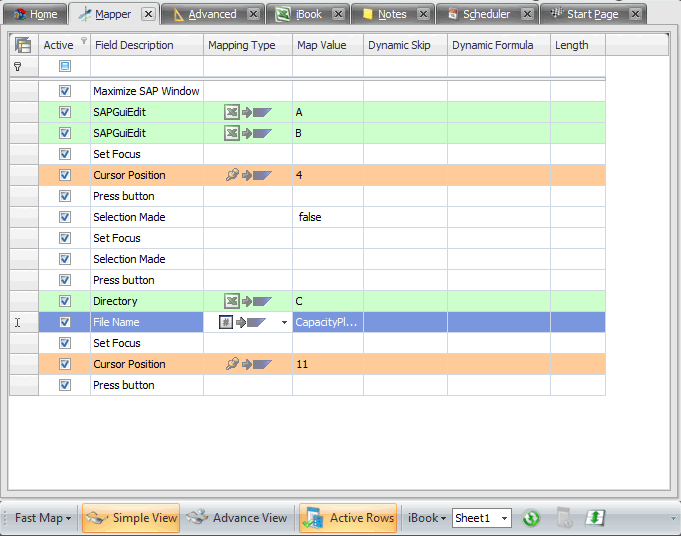Click the Simple View glasses icon

click(96, 518)
